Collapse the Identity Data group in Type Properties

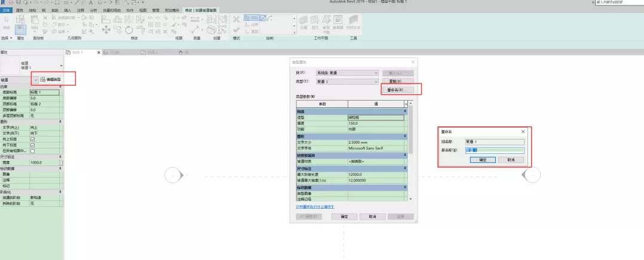pyautogui.click(x=406, y=187)
